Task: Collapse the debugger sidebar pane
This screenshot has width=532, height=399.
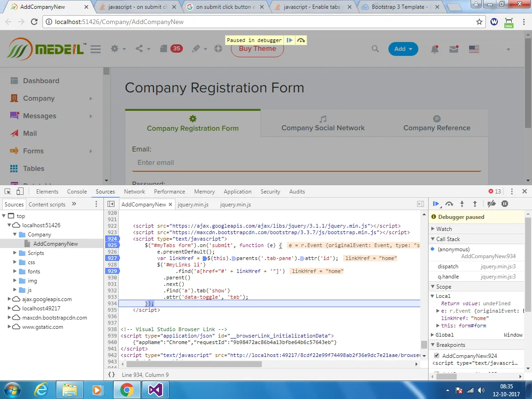Action: point(420,204)
